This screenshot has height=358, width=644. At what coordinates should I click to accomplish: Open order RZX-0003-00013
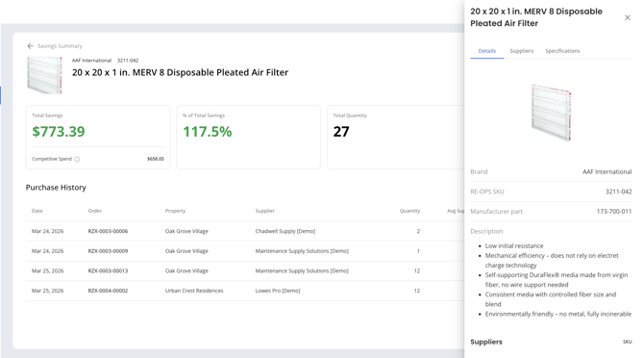108,270
